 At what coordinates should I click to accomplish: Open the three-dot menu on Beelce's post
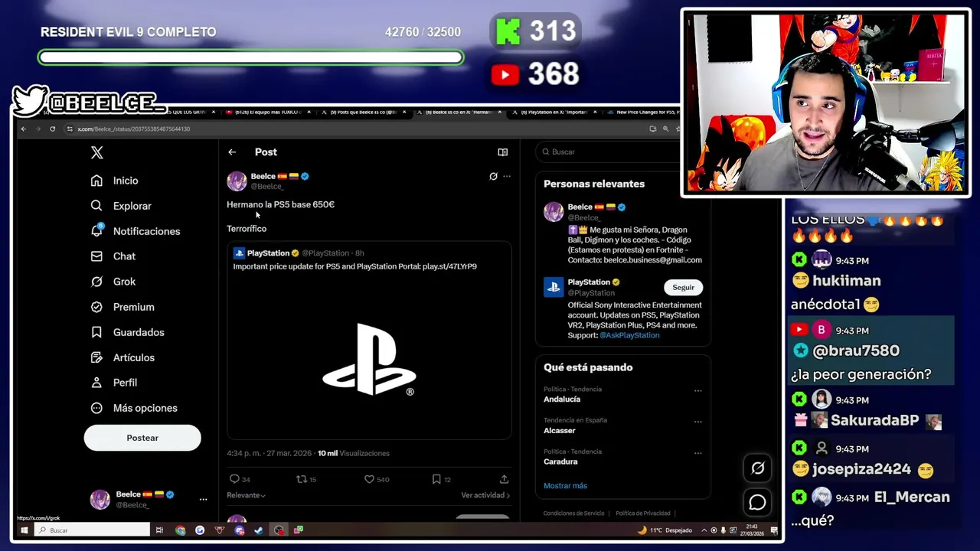tap(507, 176)
